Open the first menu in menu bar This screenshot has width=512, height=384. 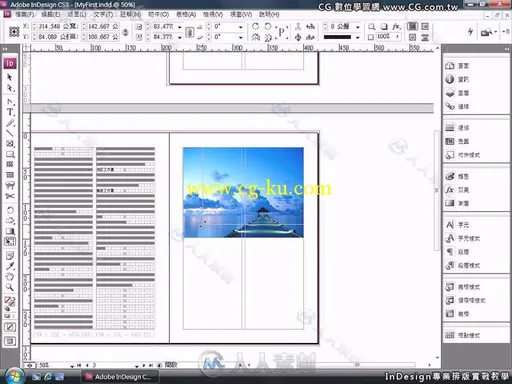click(x=24, y=15)
